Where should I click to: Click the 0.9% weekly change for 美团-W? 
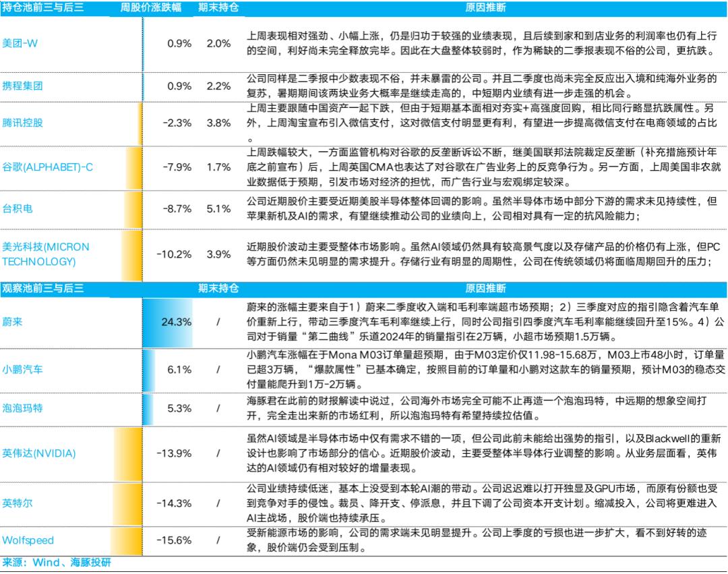click(x=179, y=44)
